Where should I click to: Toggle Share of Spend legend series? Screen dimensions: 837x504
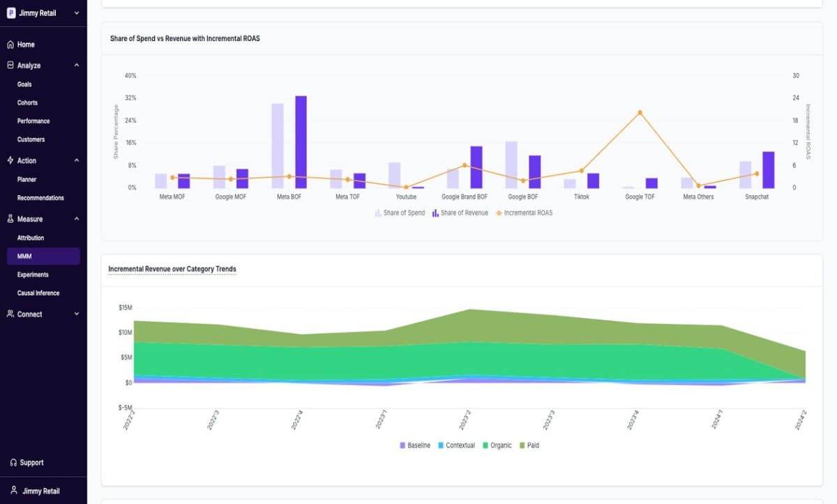[x=400, y=213]
